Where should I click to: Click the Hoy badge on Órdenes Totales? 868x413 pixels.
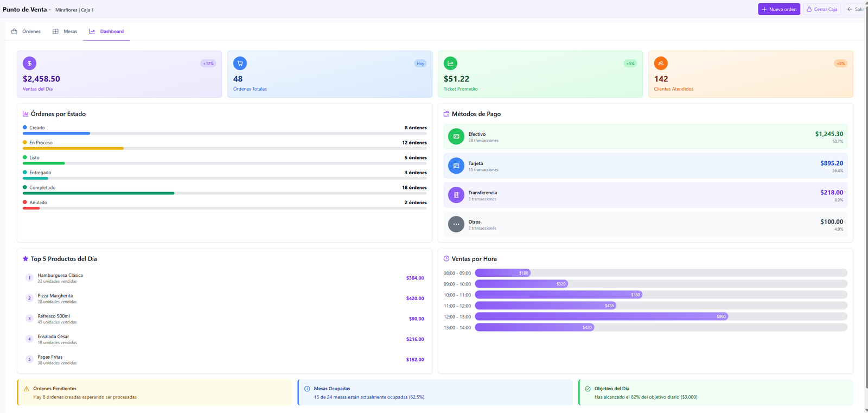click(420, 63)
